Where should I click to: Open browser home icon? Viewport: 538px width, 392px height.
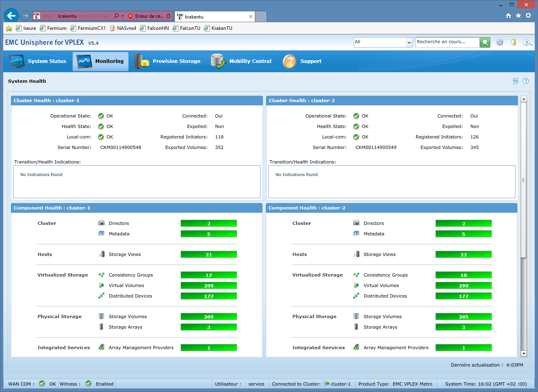pyautogui.click(x=509, y=16)
